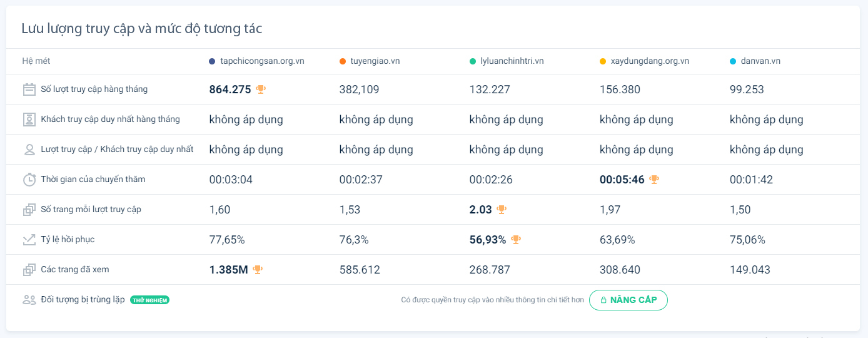
Task: Click the trophy next to 1.385M
Action: click(258, 270)
